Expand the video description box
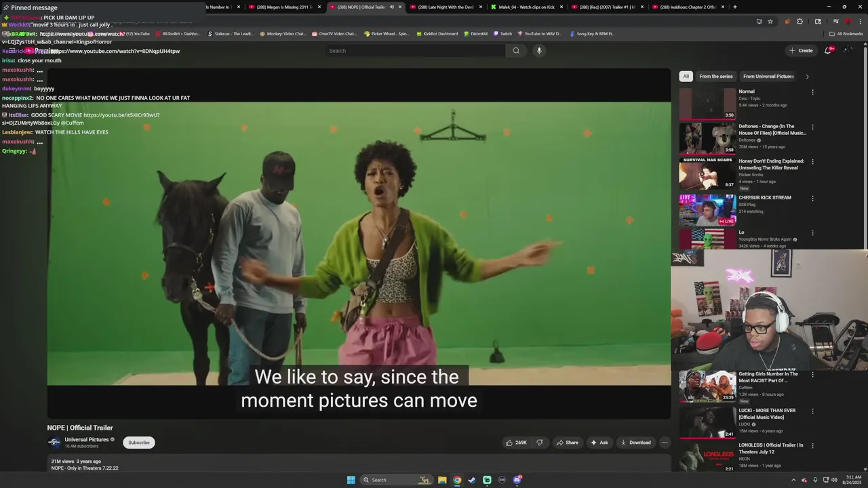 [359, 464]
